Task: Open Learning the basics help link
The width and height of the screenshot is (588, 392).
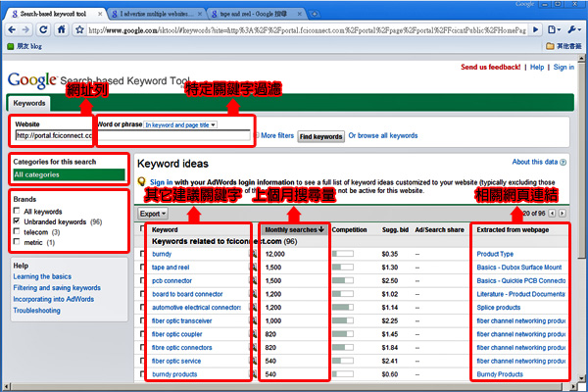Action: [x=42, y=276]
